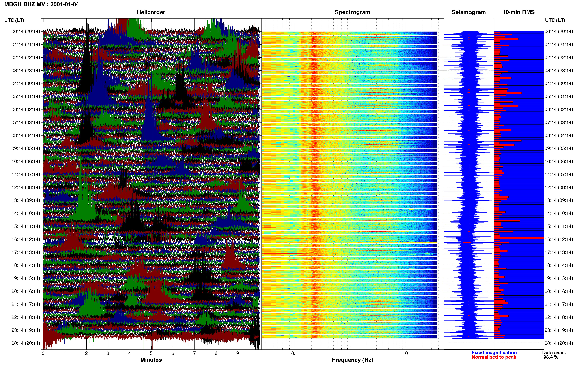588x368 pixels.
Task: Click the '10' frequency tick label
Action: (x=405, y=353)
